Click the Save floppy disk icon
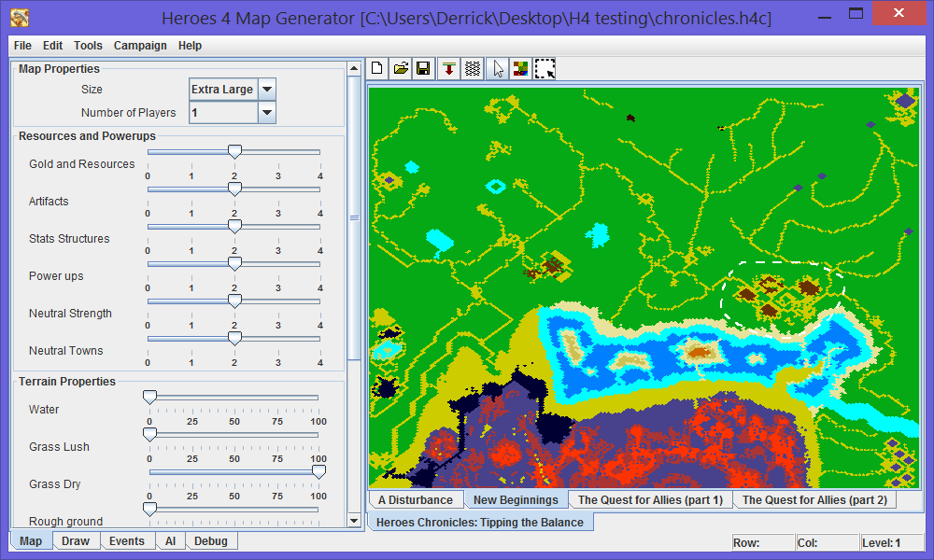 [x=423, y=69]
